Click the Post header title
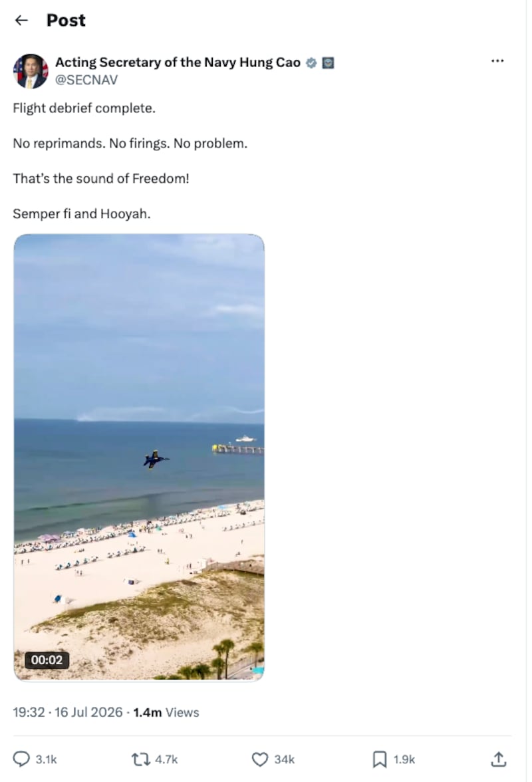 coord(66,20)
